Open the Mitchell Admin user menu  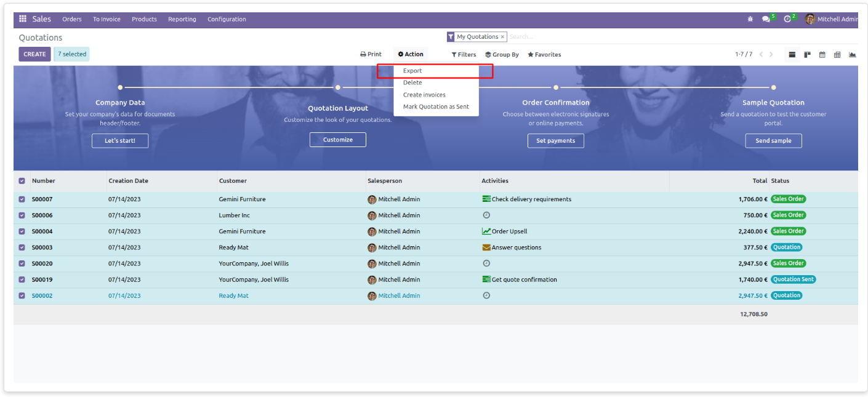click(x=832, y=19)
